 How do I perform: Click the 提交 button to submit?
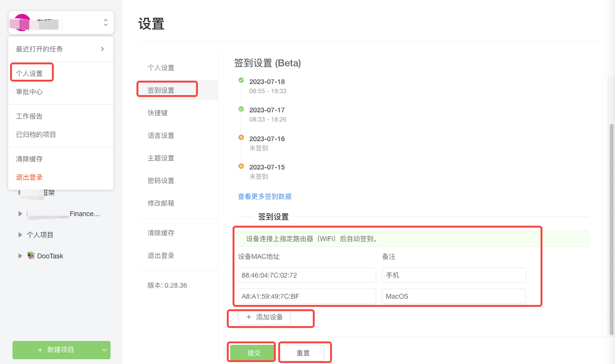click(251, 352)
